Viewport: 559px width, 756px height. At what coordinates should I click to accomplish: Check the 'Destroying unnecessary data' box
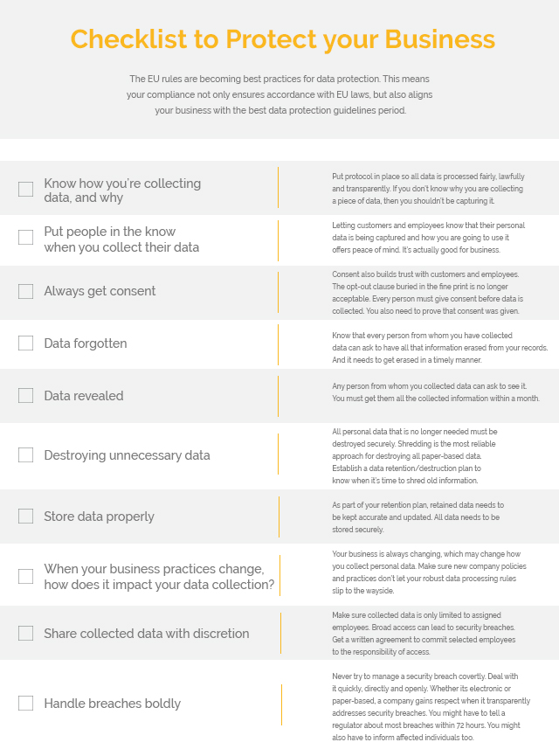pyautogui.click(x=25, y=454)
